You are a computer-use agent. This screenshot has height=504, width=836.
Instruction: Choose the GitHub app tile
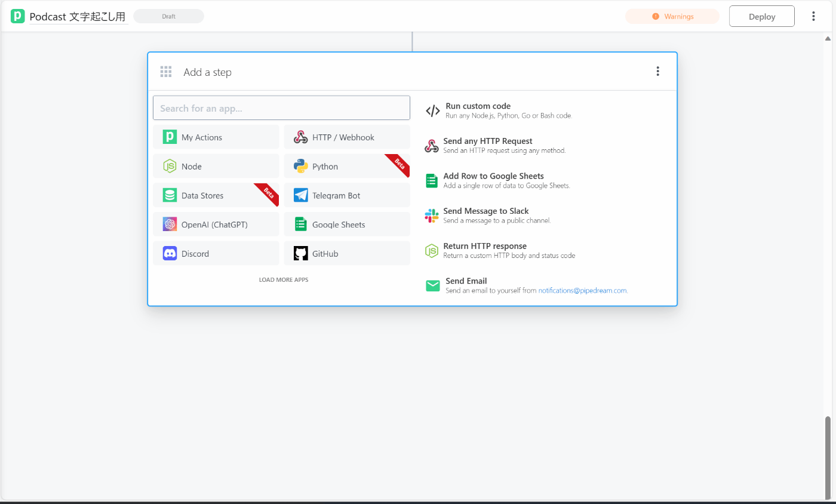347,253
